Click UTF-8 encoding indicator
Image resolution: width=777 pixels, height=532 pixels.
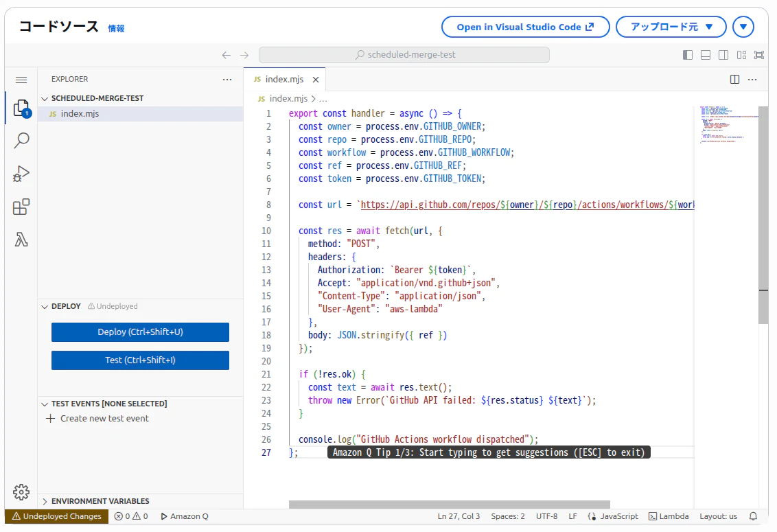coord(546,516)
